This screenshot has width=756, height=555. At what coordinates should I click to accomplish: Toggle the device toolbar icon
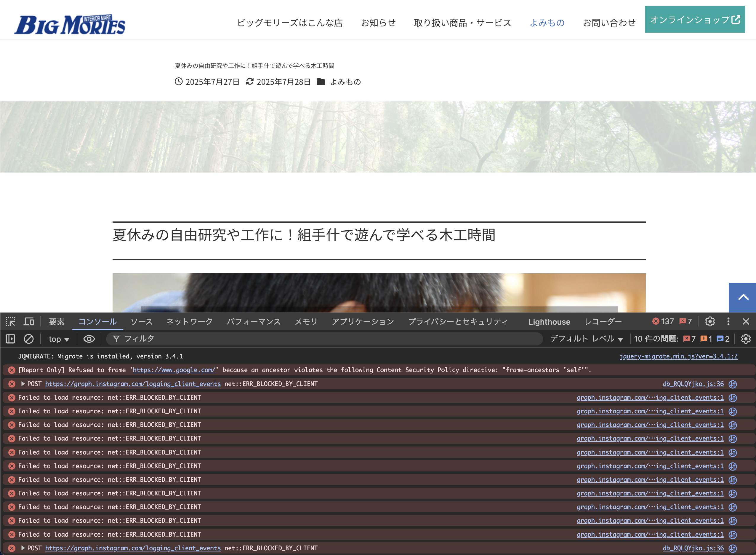tap(29, 321)
